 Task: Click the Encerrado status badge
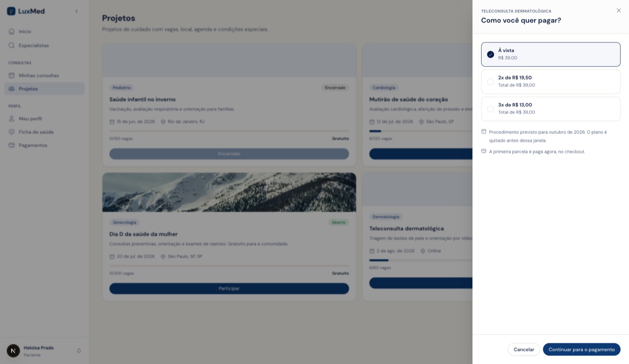point(335,87)
